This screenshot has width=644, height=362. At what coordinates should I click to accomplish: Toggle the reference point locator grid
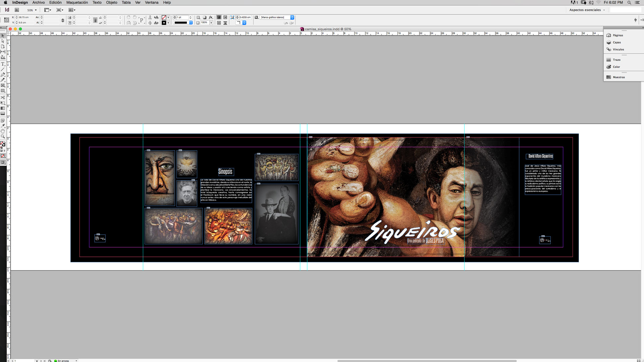click(6, 20)
